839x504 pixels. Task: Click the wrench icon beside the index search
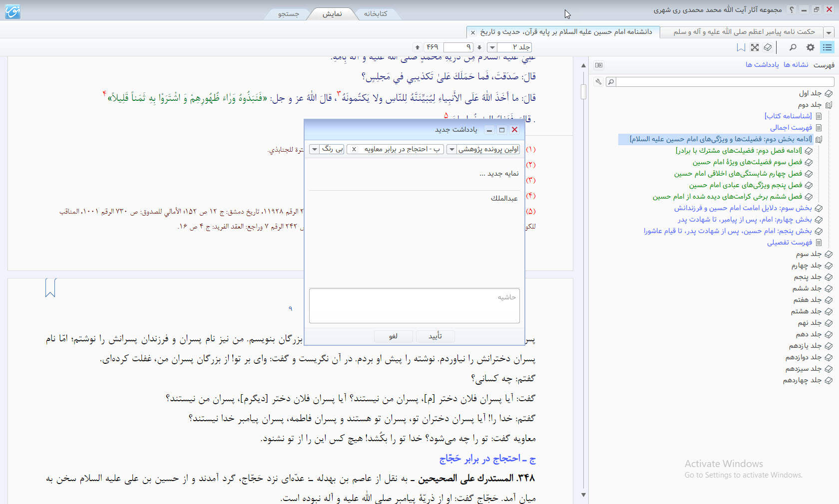pos(598,81)
